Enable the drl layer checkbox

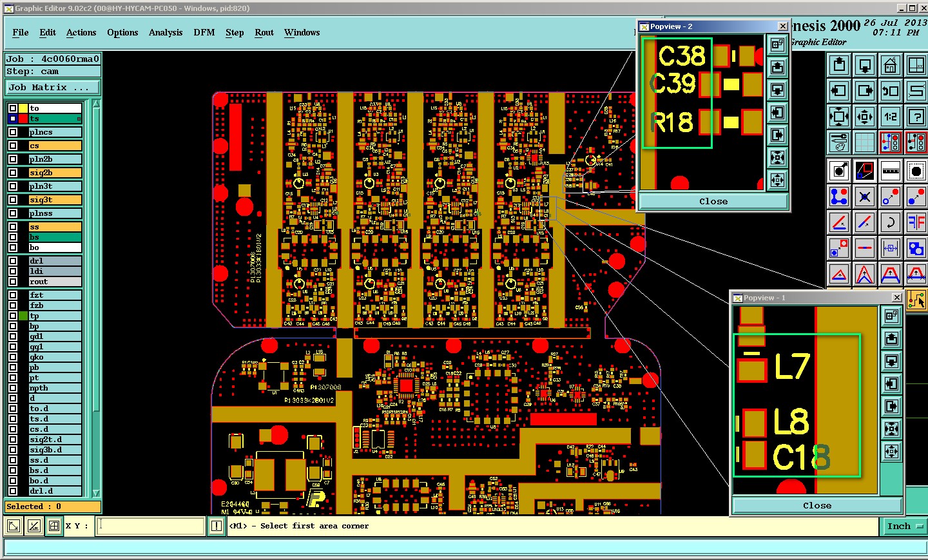click(x=13, y=261)
